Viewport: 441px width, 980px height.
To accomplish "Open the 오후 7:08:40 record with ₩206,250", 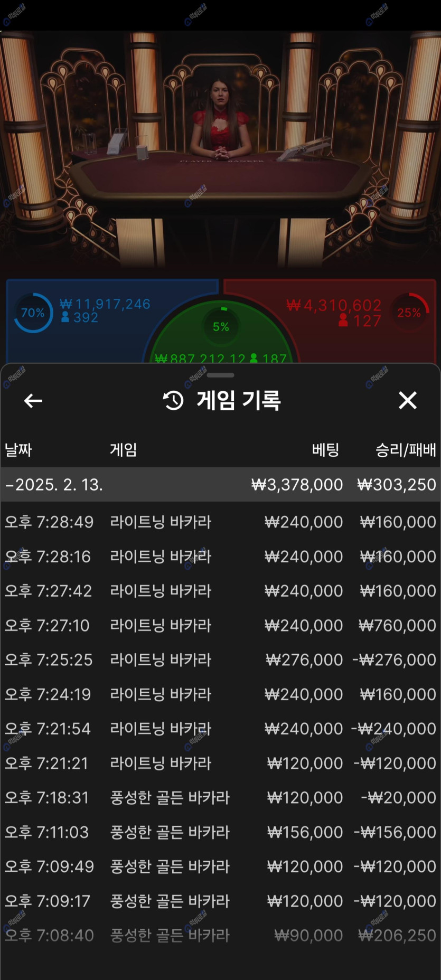I will point(220,936).
